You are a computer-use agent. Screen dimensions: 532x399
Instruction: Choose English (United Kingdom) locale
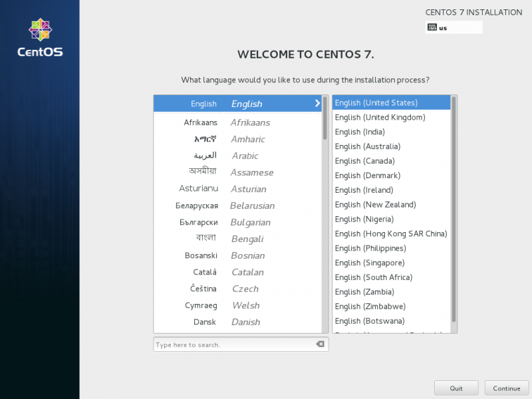click(380, 118)
